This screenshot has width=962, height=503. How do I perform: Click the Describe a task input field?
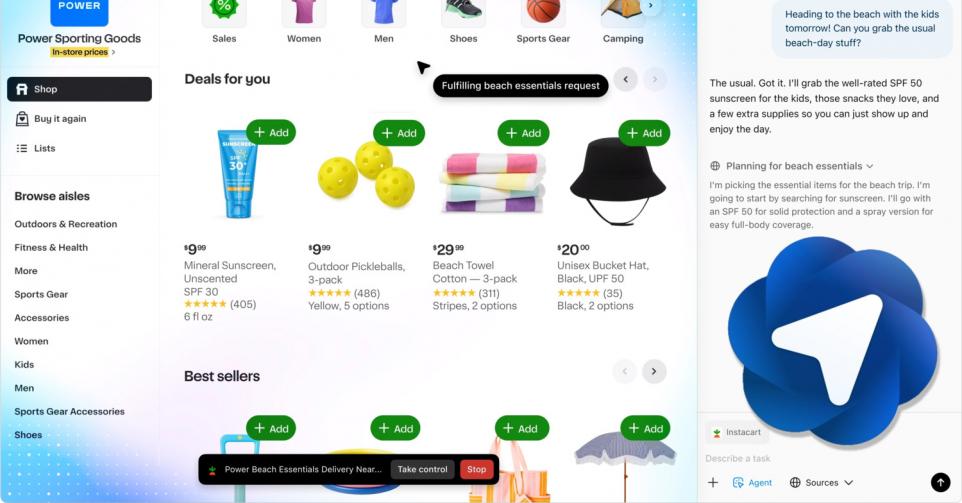click(822, 458)
